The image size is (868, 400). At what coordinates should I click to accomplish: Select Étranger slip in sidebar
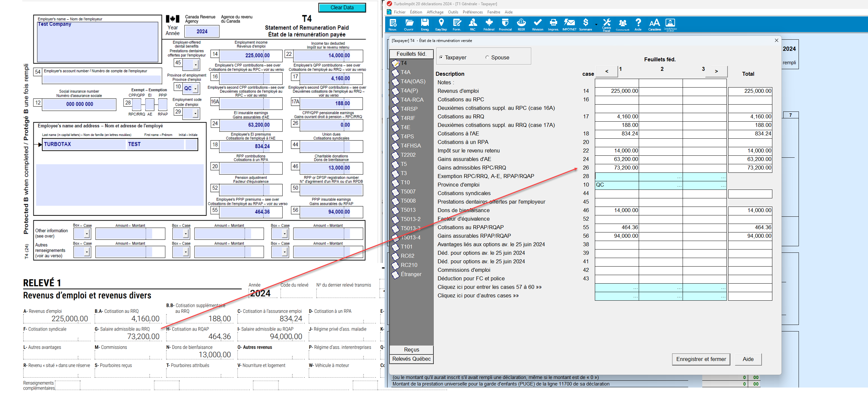pyautogui.click(x=411, y=274)
